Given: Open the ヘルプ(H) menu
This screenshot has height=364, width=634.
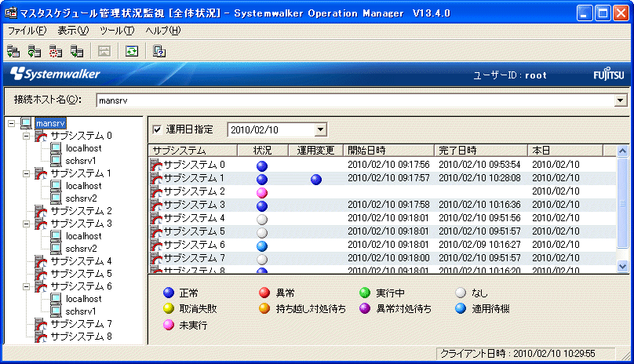Looking at the screenshot, I should point(163,31).
